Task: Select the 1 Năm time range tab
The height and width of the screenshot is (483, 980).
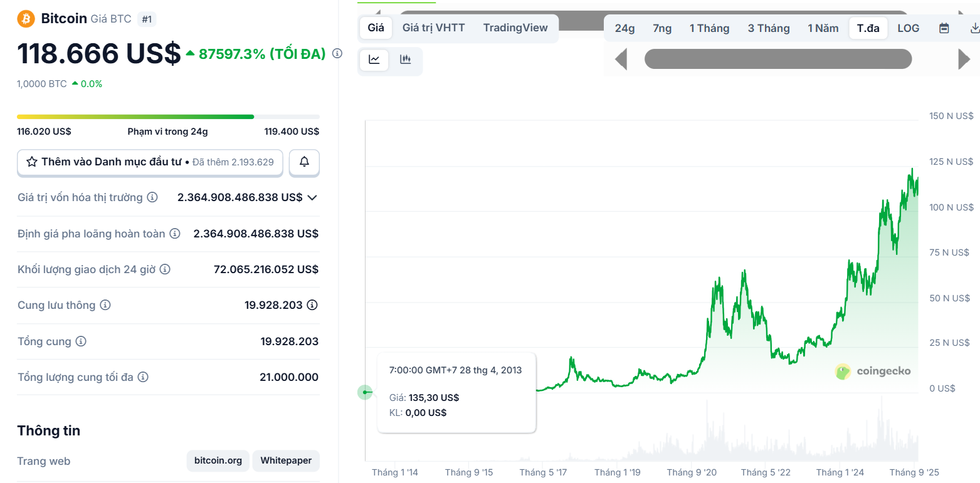Action: [823, 28]
